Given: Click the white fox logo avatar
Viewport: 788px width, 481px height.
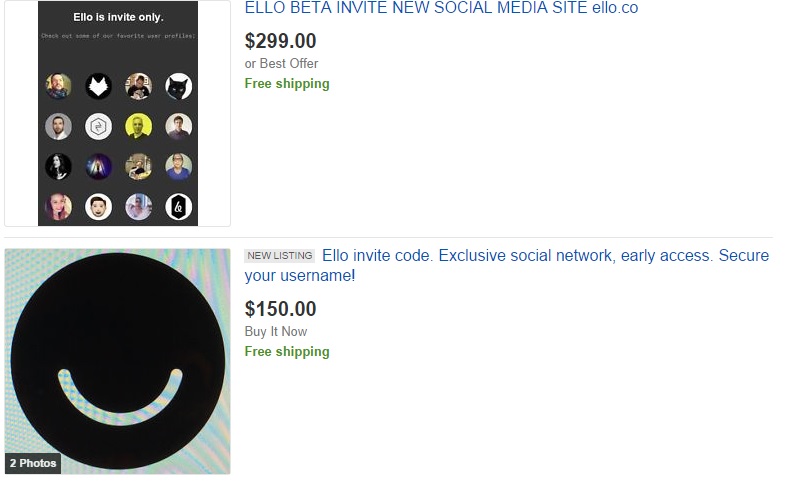Looking at the screenshot, I should coord(98,86).
